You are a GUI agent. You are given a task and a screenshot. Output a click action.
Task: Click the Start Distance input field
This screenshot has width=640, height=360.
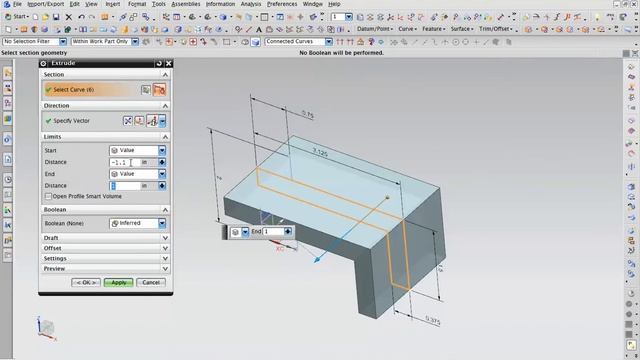124,162
